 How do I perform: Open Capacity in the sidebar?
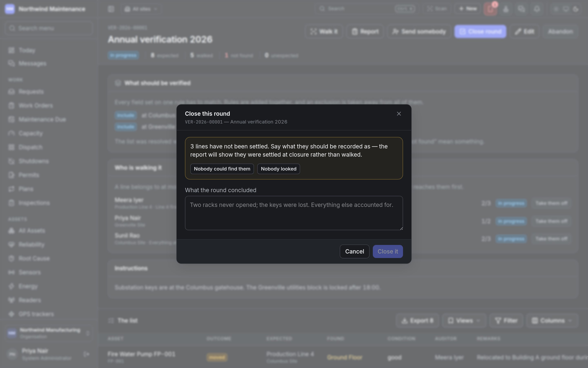click(49, 133)
